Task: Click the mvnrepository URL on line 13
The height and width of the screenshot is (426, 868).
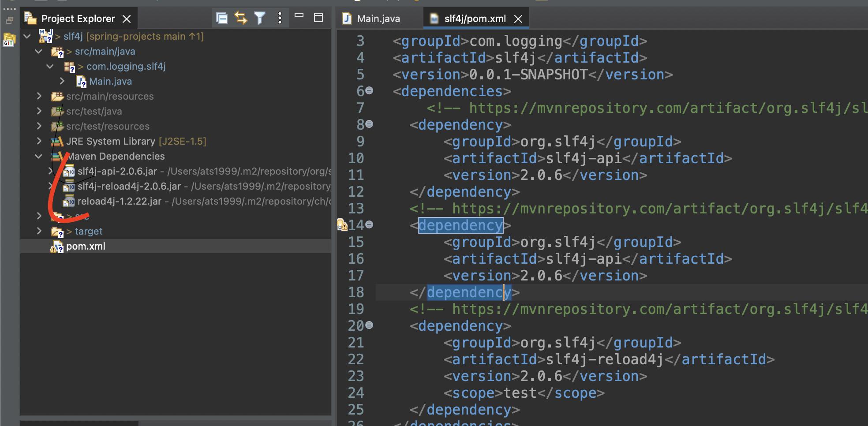Action: click(659, 209)
